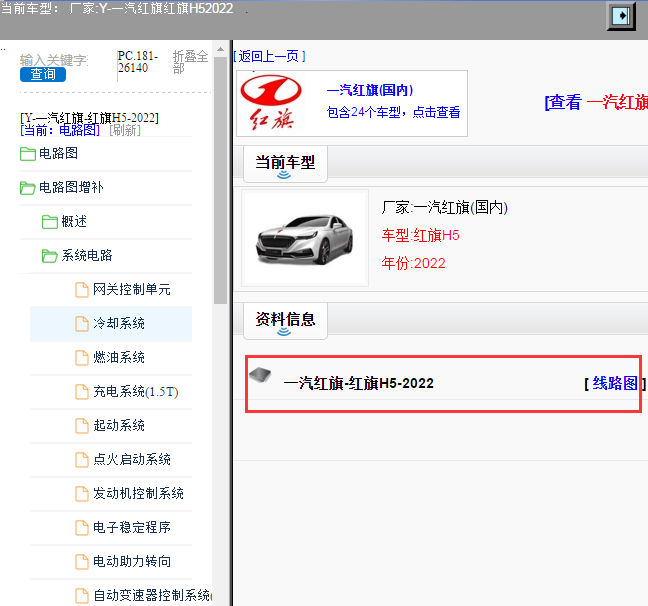Open the 电路图 folder icon

tap(28, 154)
